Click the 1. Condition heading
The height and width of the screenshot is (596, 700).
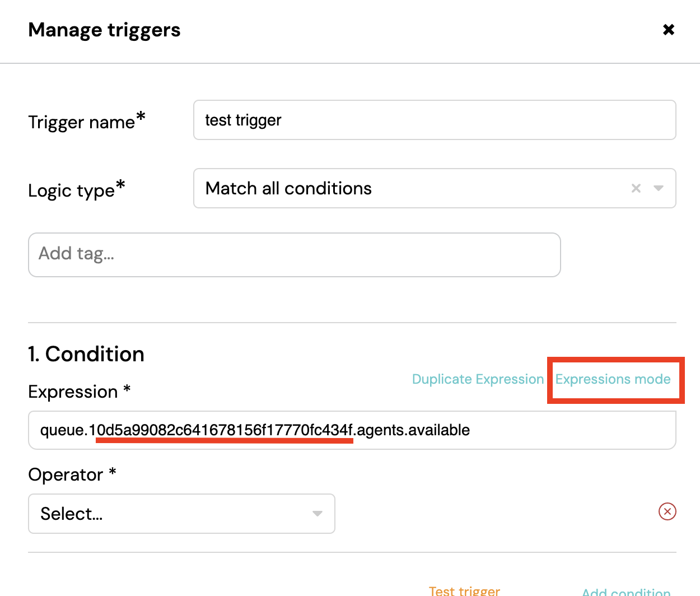[x=86, y=354]
